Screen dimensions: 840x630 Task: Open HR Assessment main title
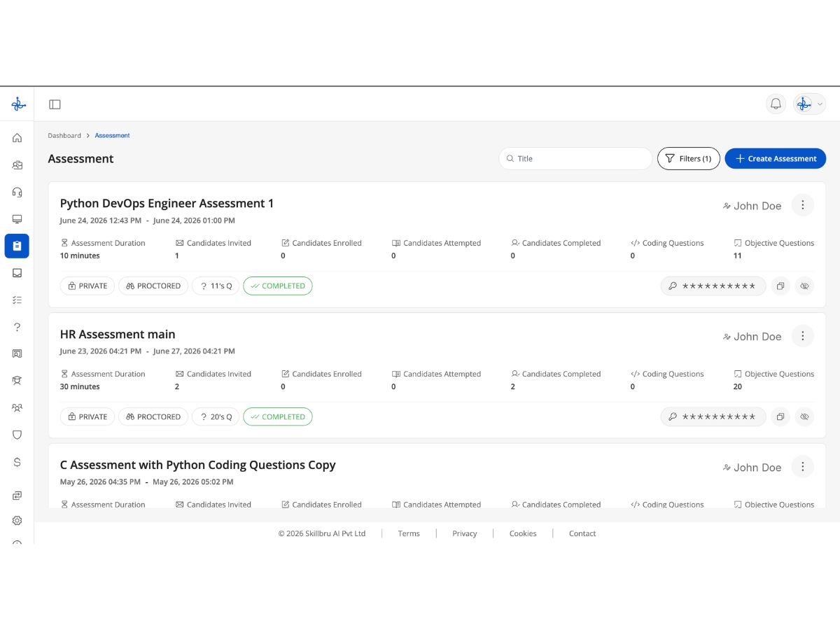[118, 335]
